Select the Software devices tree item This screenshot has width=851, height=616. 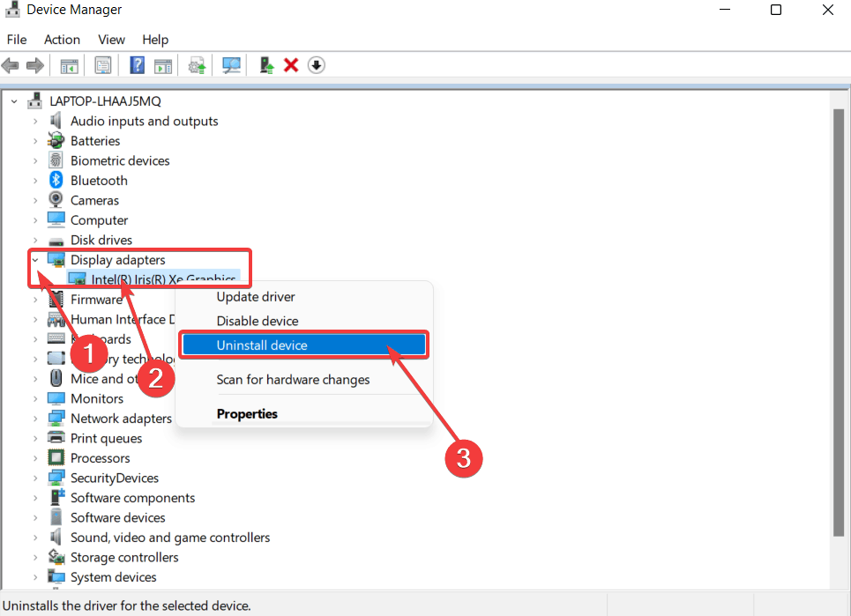tap(118, 517)
